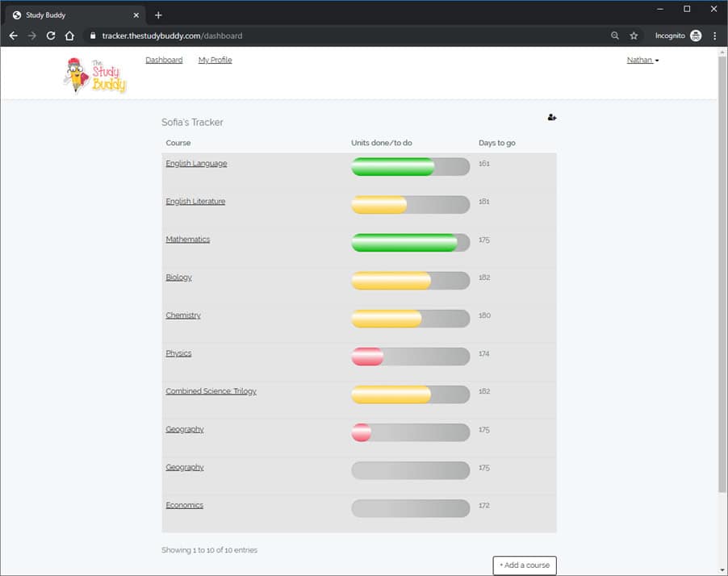Bookmark page with star icon
This screenshot has height=576, width=728.
point(634,35)
